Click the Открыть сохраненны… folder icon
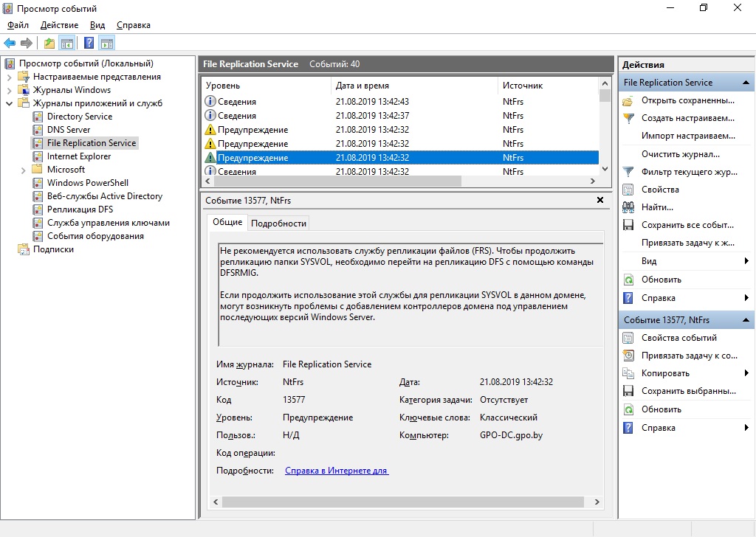This screenshot has height=537, width=756. (x=628, y=100)
